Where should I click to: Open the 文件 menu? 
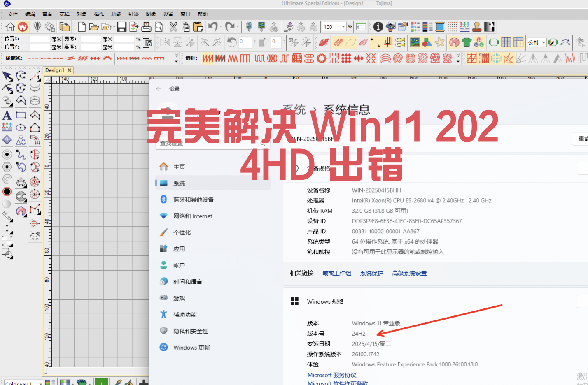13,14
